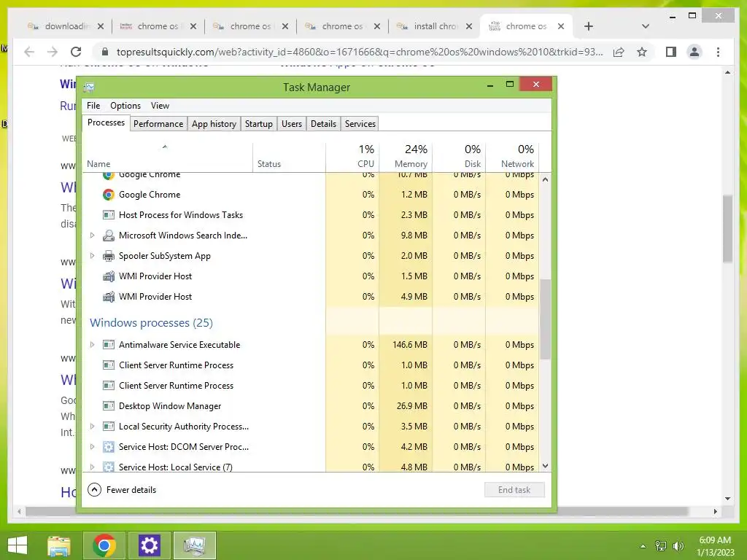Expand the Microsoft Windows Search Indexer row
Image resolution: width=747 pixels, height=560 pixels.
92,236
